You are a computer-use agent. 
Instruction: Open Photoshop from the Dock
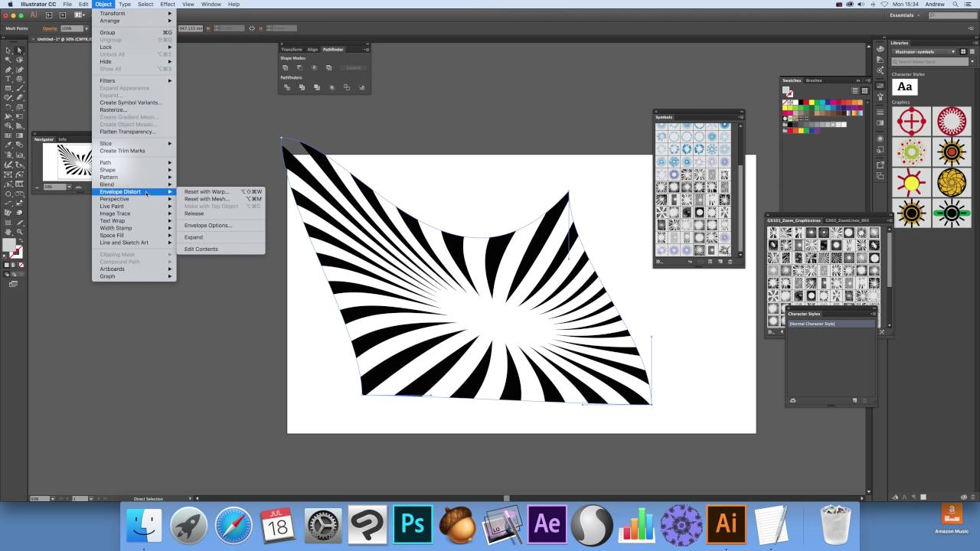[x=413, y=524]
